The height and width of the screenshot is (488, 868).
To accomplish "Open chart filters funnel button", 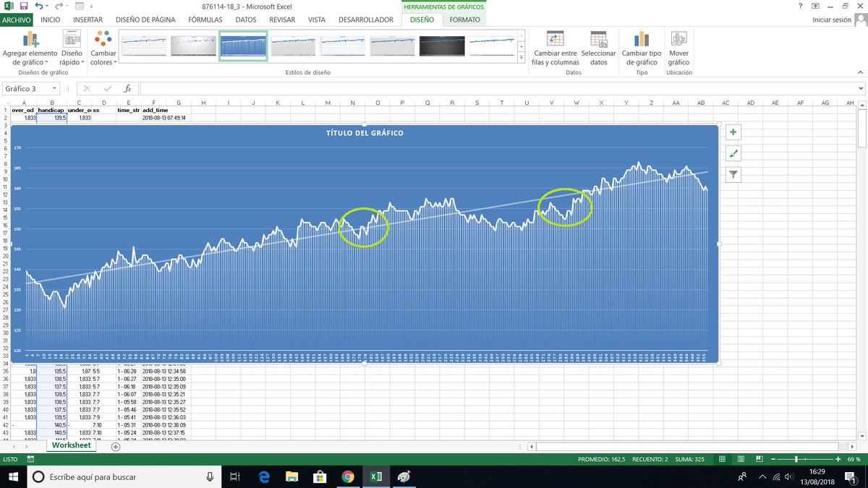I will pos(733,174).
